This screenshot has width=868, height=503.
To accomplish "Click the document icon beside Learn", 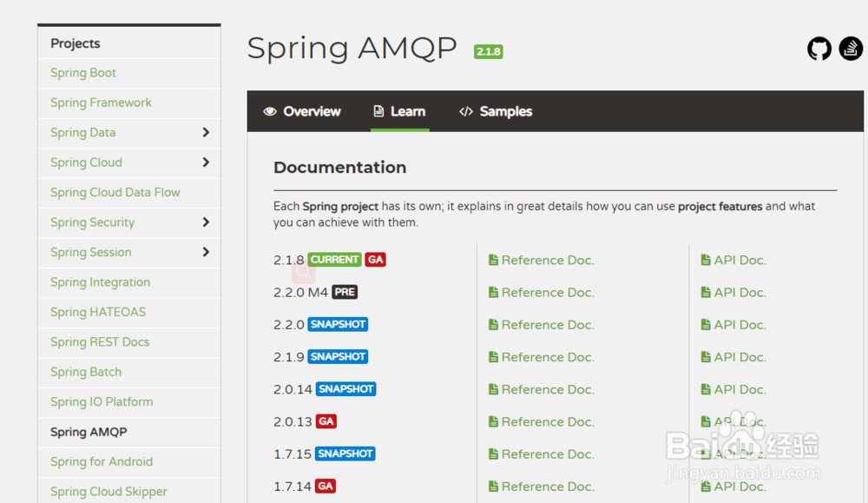I will [x=378, y=111].
